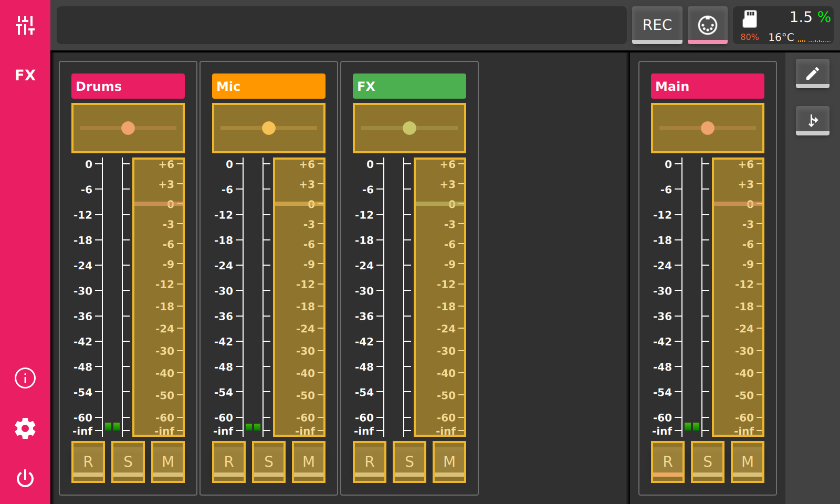Screen dimensions: 840x504
Task: Solo the Drums channel
Action: point(128,462)
